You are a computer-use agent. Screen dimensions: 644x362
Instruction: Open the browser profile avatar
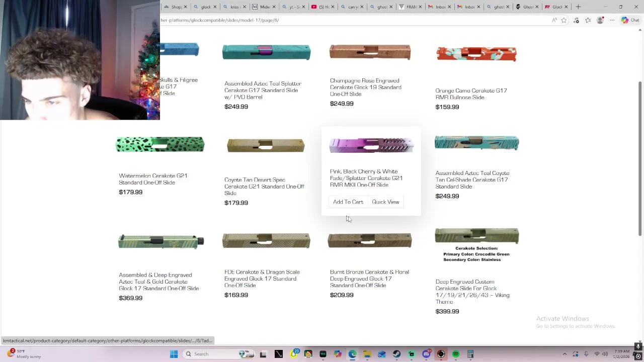pyautogui.click(x=600, y=20)
